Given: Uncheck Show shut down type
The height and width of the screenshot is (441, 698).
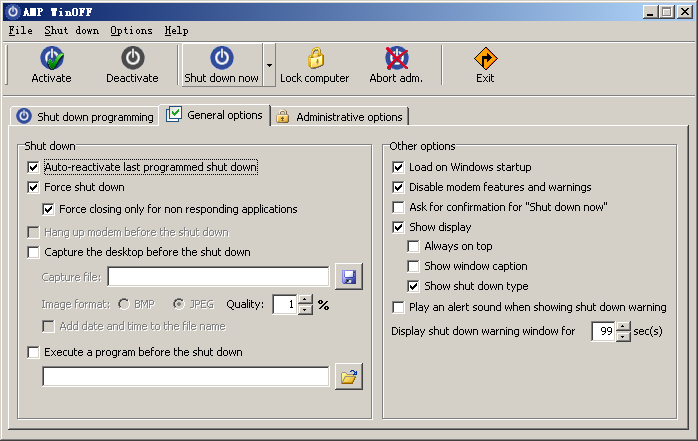Looking at the screenshot, I should [x=414, y=286].
